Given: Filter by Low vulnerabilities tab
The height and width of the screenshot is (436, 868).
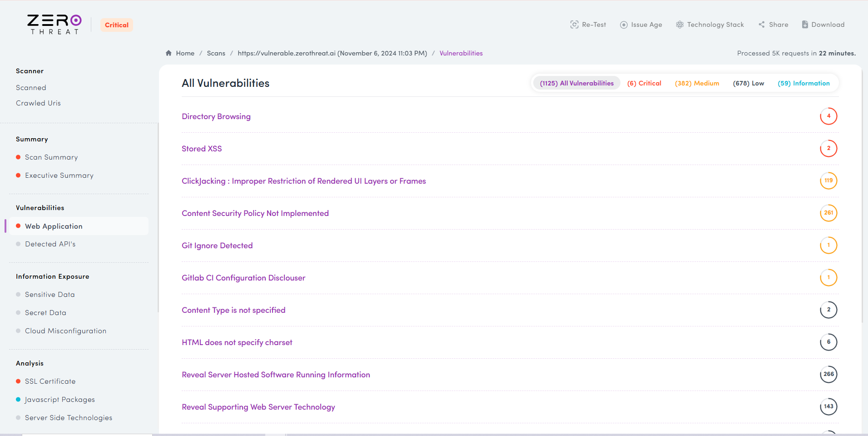Looking at the screenshot, I should 748,83.
